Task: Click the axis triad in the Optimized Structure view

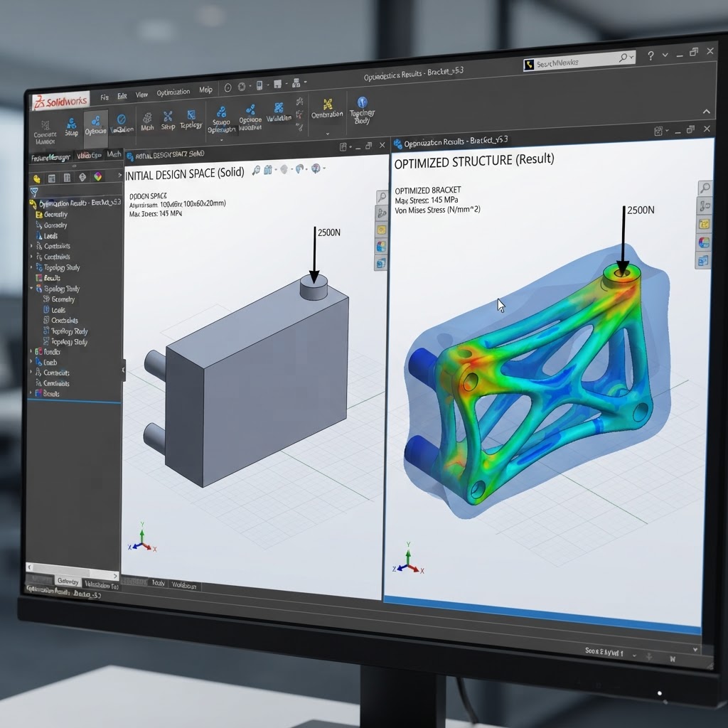Action: [408, 559]
